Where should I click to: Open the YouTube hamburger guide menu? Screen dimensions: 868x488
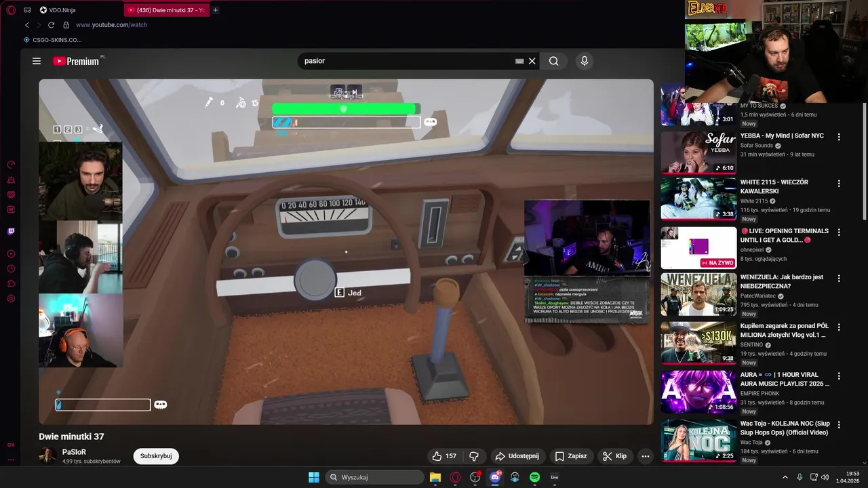[37, 61]
